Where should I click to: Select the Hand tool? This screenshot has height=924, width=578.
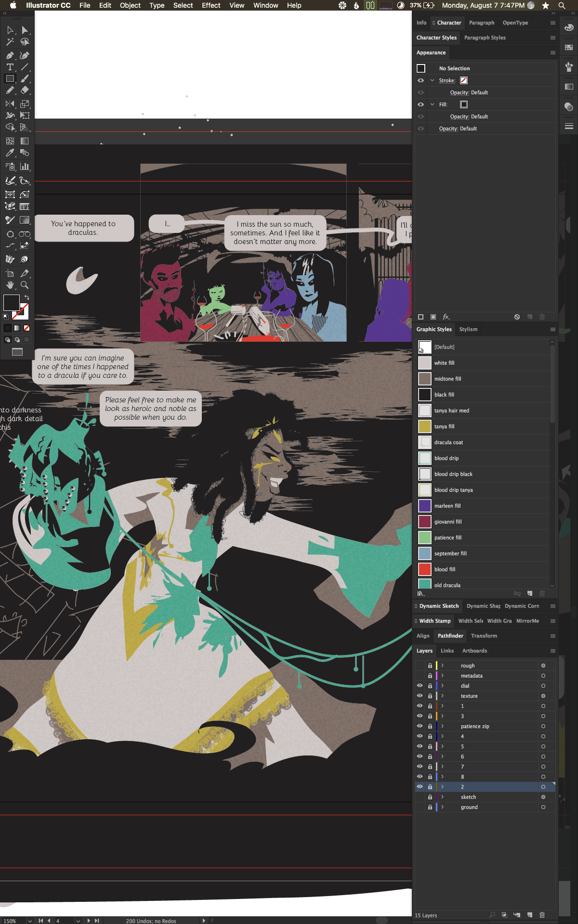[10, 285]
